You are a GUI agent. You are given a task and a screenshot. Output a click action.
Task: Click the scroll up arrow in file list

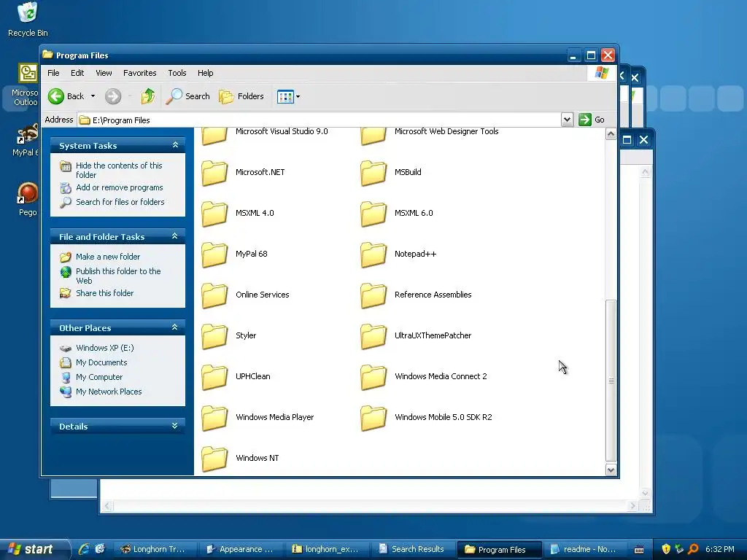(x=611, y=134)
